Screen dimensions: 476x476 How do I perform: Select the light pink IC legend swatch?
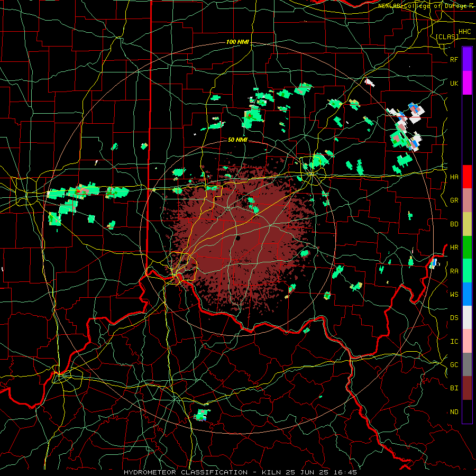pos(467,341)
